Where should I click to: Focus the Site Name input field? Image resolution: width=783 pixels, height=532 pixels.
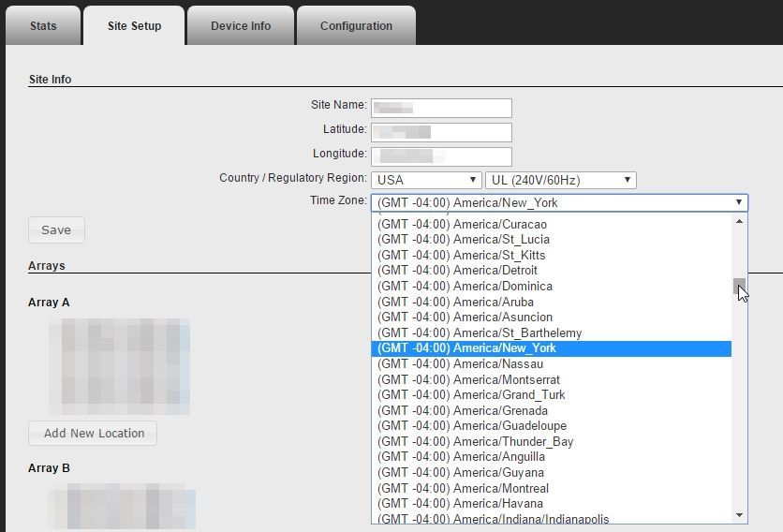pos(441,109)
